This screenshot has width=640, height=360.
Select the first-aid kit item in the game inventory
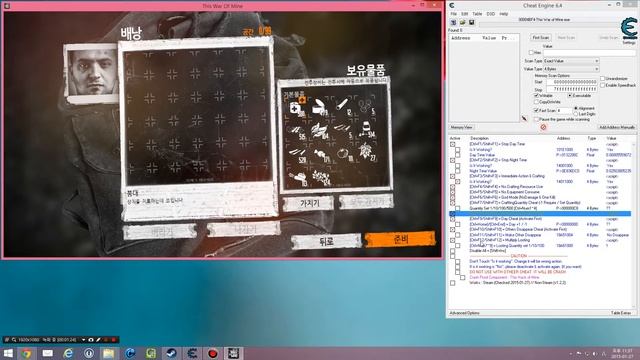tap(296, 109)
